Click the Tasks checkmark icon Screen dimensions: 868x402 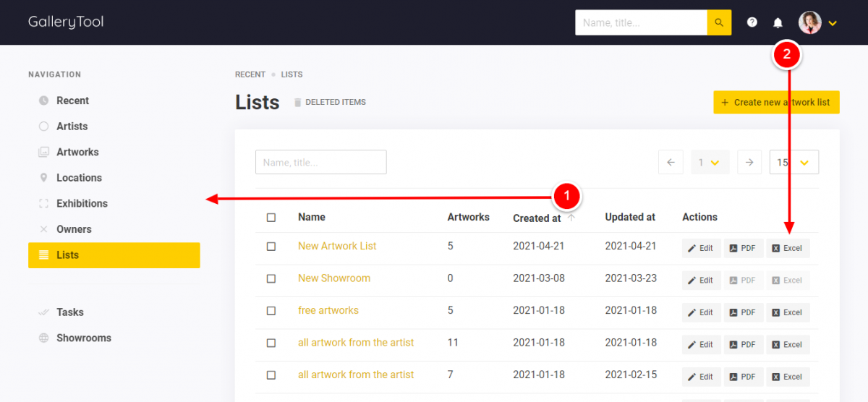point(43,312)
